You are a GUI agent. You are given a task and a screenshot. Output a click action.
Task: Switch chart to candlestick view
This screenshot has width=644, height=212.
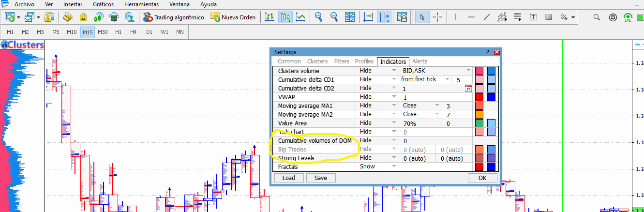285,17
